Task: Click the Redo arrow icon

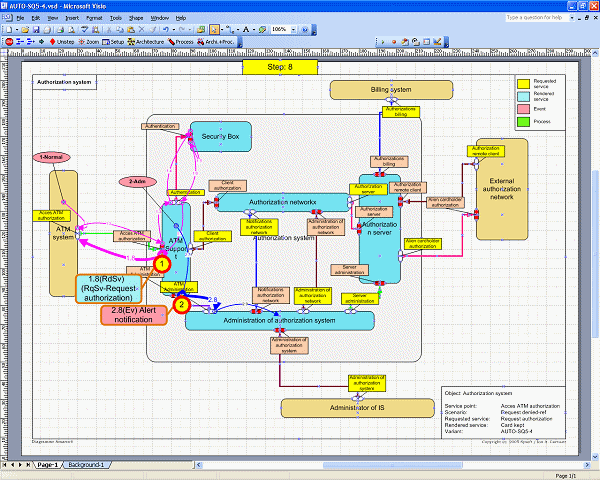Action: tap(182, 30)
